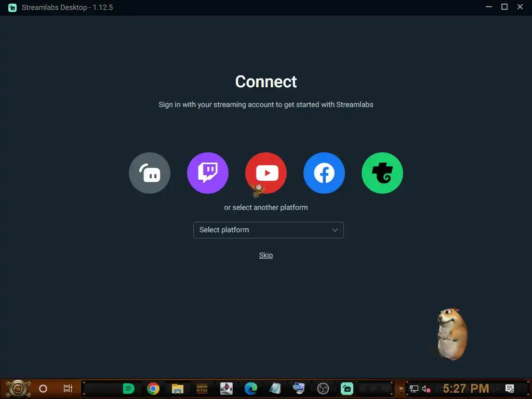The width and height of the screenshot is (532, 399).
Task: Launch Microsoft Edge from the taskbar
Action: tap(251, 389)
